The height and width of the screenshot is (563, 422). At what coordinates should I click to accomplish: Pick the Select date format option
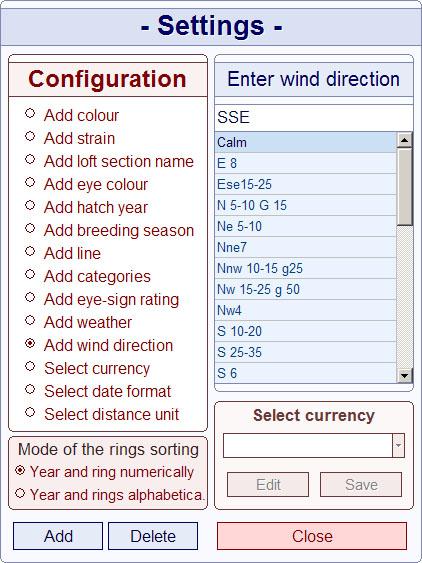point(30,390)
